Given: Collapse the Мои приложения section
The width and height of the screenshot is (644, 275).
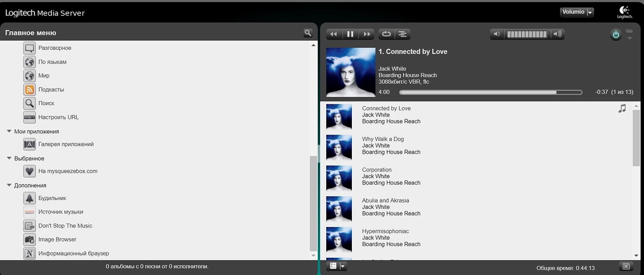Looking at the screenshot, I should click(x=9, y=131).
